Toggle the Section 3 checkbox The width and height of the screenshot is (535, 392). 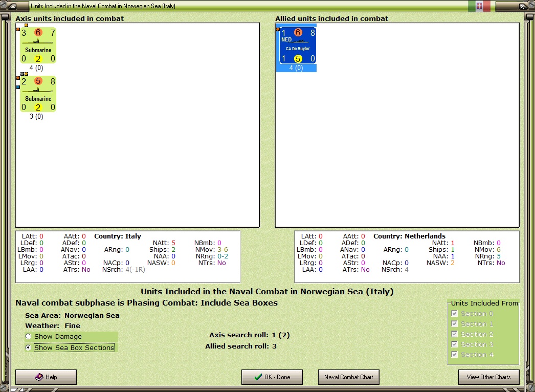[454, 344]
